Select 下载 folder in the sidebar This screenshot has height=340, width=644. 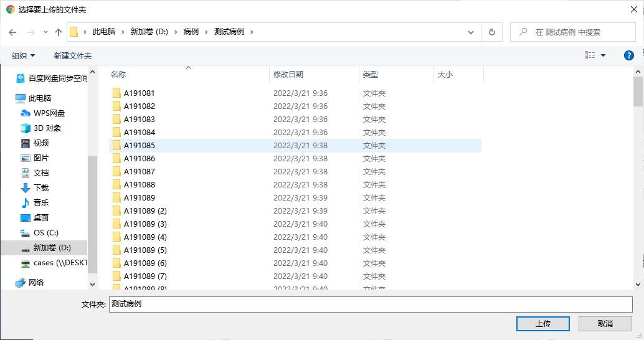(x=41, y=188)
